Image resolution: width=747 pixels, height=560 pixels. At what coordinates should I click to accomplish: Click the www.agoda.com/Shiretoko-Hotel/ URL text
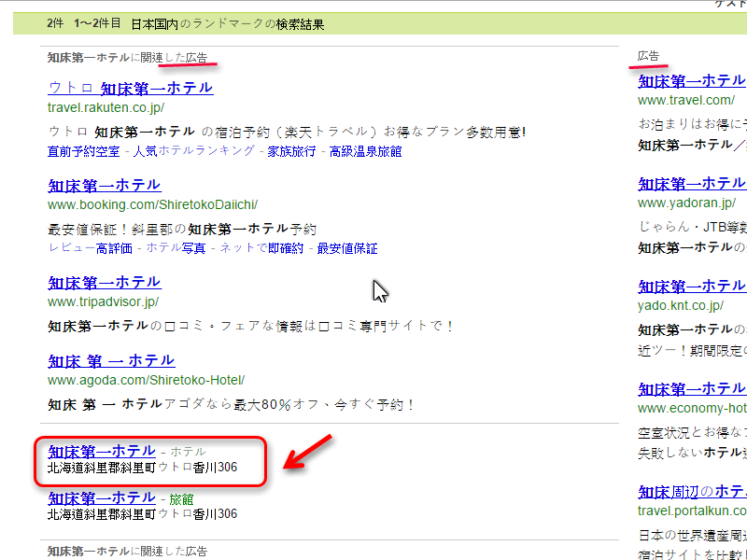(x=147, y=381)
